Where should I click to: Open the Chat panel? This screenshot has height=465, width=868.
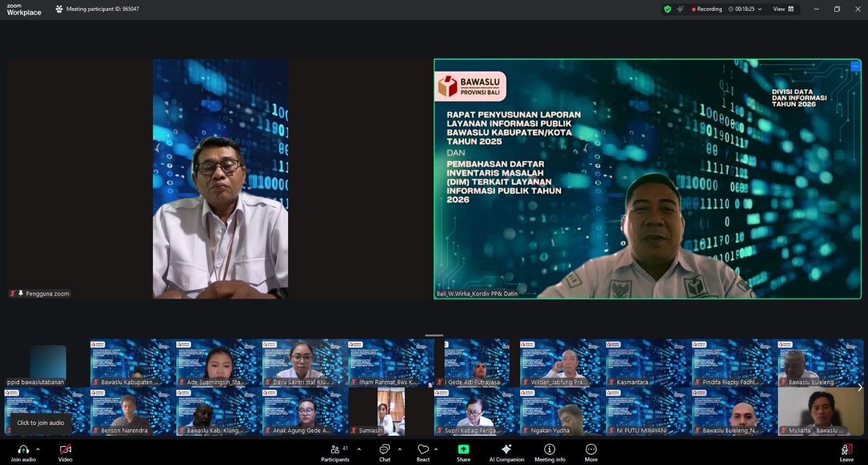[385, 453]
